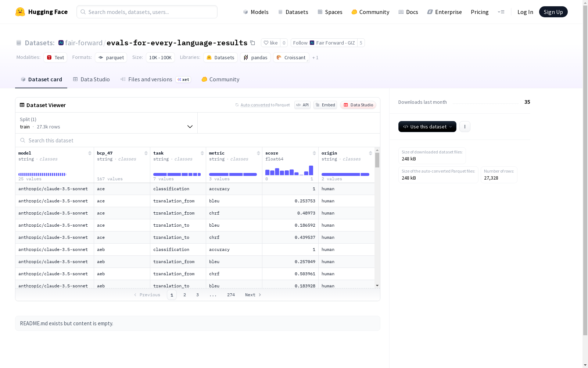
Task: Click the Number of rows 27,328 value
Action: pos(491,178)
